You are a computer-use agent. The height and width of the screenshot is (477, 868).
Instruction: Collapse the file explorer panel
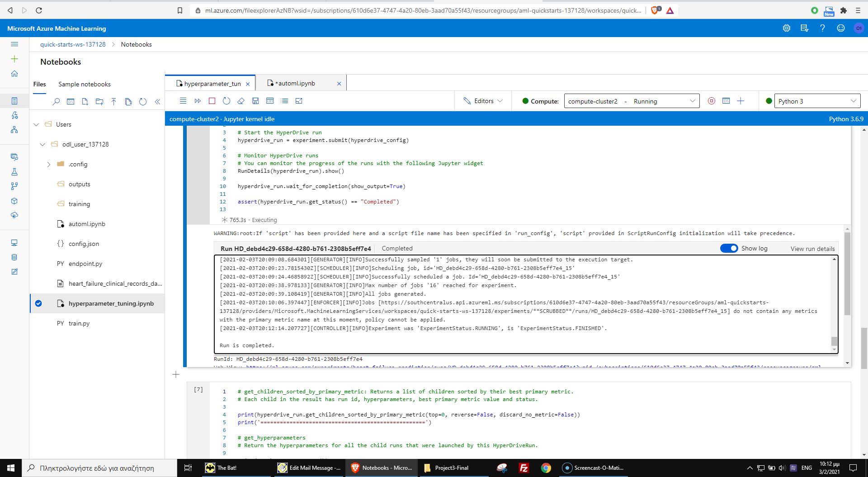click(157, 102)
